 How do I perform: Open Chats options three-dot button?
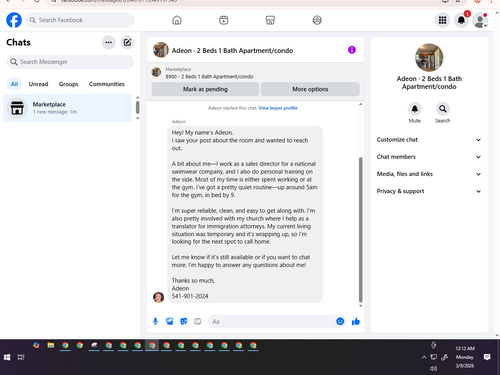108,42
